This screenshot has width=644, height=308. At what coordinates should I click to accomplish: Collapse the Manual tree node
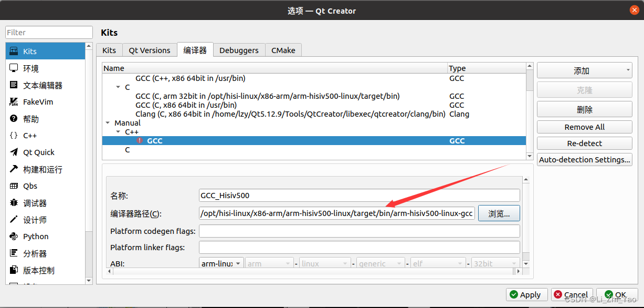click(x=108, y=123)
